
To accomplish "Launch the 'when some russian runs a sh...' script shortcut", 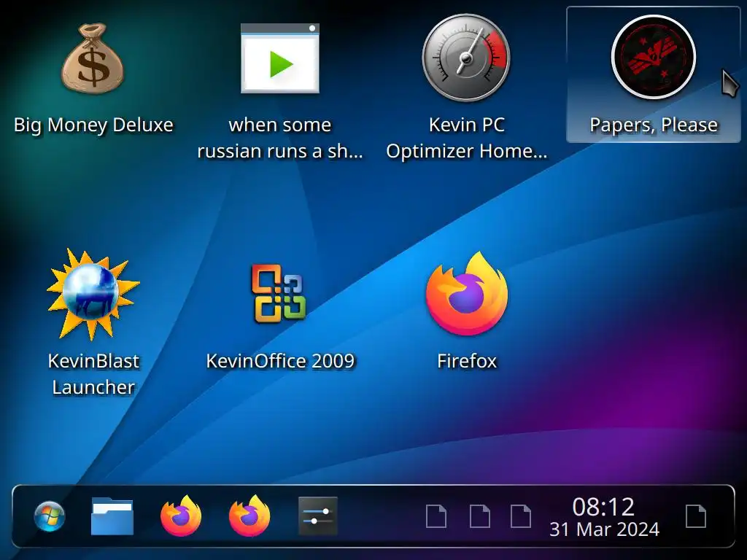I will coord(279,58).
